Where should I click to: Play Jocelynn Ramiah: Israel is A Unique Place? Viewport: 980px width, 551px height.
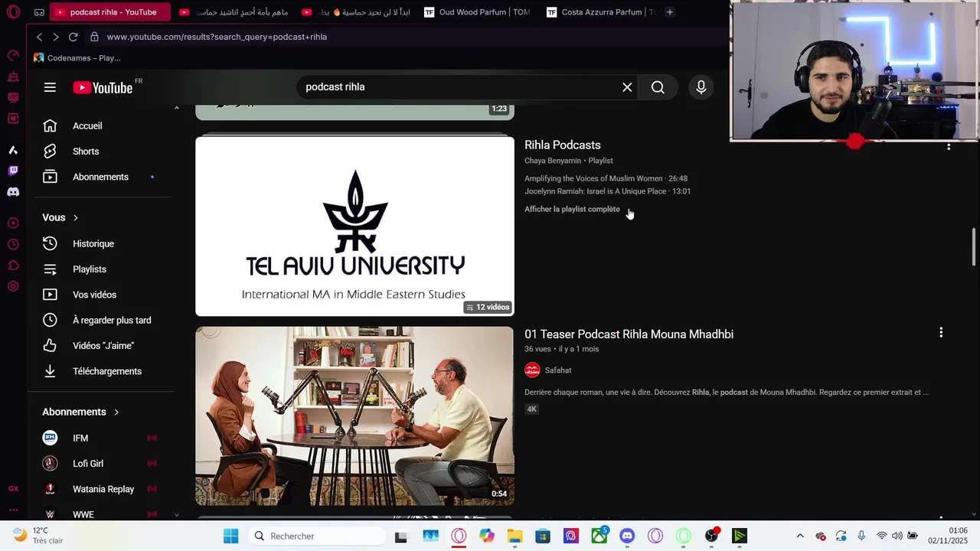point(607,191)
